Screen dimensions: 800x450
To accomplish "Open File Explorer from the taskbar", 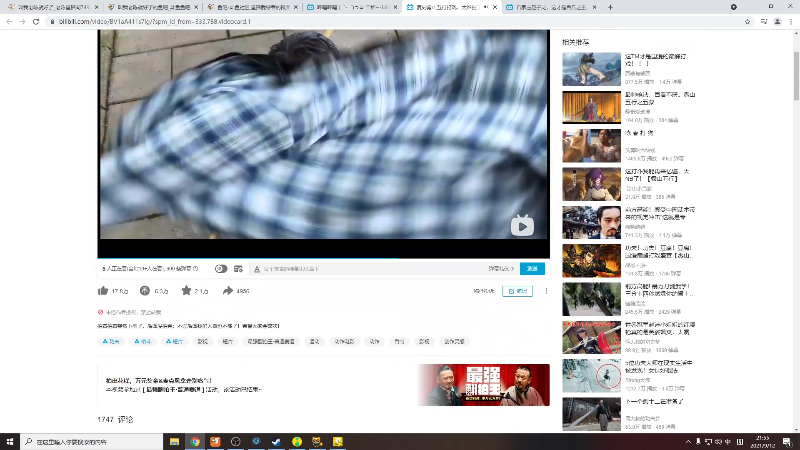I will coord(174,441).
